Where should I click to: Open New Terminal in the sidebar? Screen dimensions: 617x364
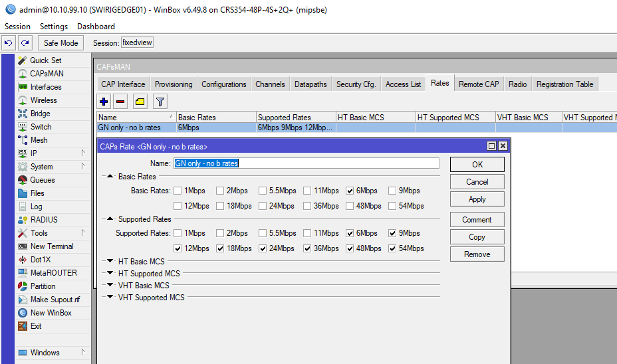pos(51,246)
